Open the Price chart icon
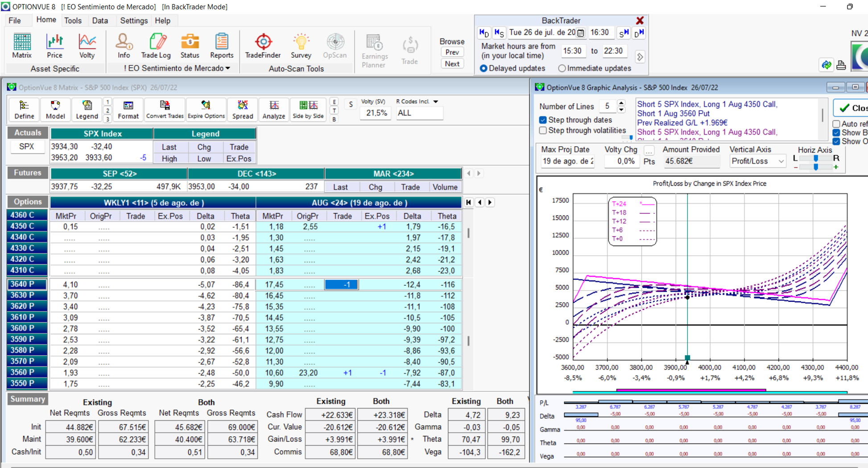 (54, 46)
